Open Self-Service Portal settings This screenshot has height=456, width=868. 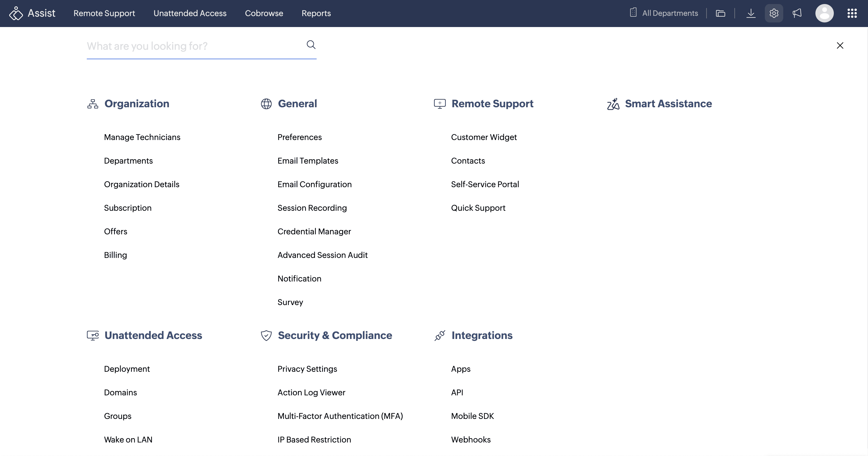click(485, 185)
